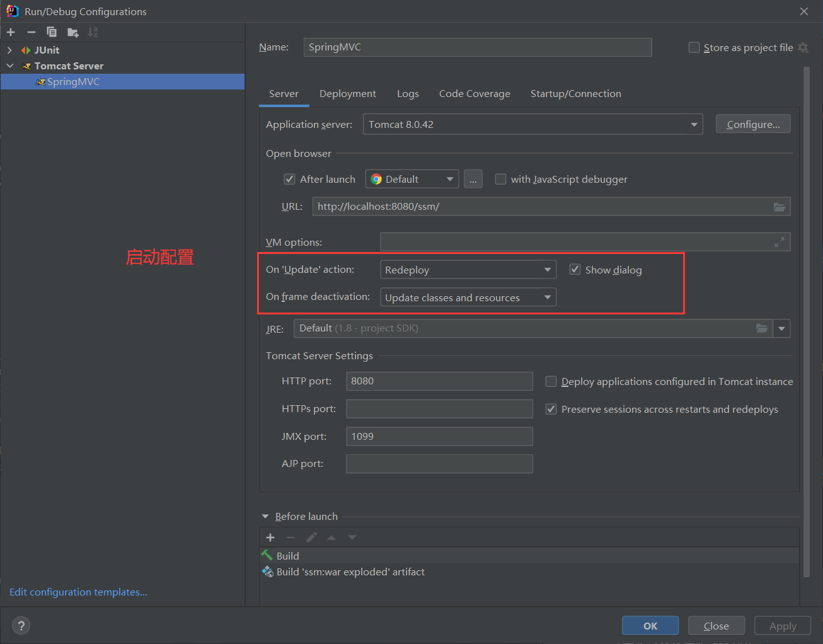Click the JMX port field
The width and height of the screenshot is (823, 644).
(439, 436)
